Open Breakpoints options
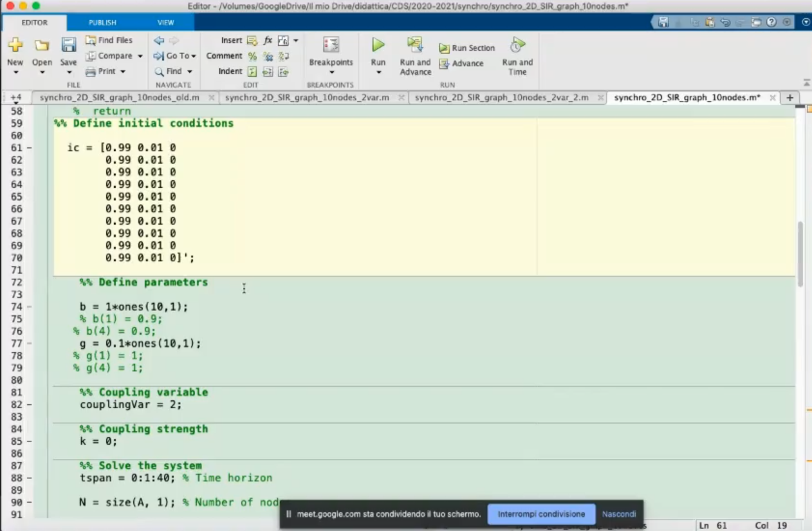 331,62
